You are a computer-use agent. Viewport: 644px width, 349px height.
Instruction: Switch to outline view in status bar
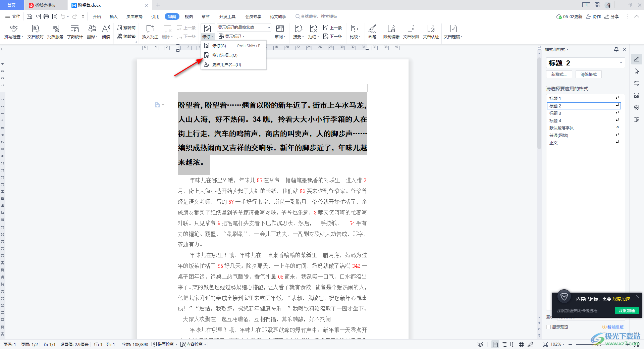tap(504, 344)
